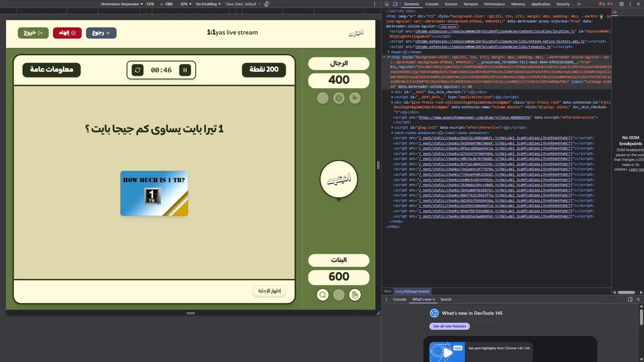
Task: Expand the give-freely-root div node
Action: point(392,102)
